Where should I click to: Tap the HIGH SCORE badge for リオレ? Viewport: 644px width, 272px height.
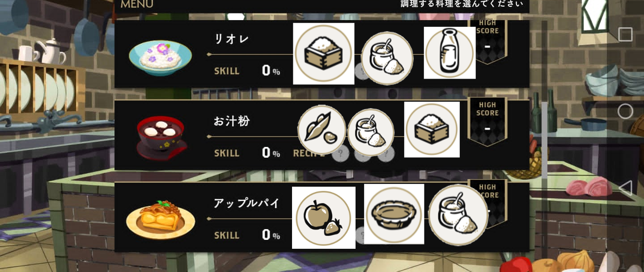pos(487,40)
